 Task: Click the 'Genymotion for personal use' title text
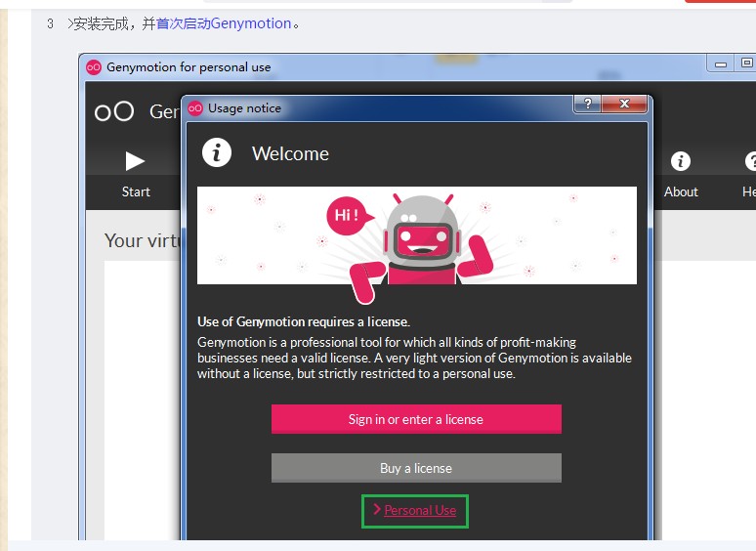pyautogui.click(x=189, y=67)
